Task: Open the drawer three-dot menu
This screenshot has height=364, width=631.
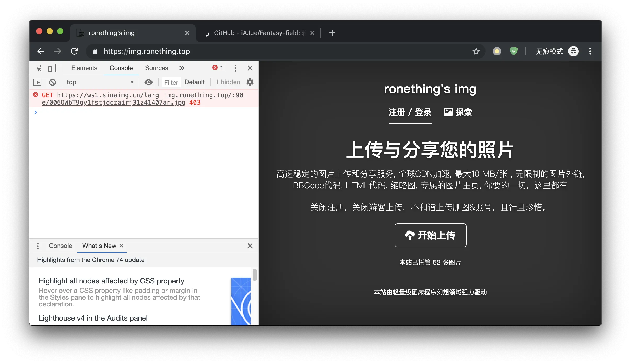Action: [38, 246]
